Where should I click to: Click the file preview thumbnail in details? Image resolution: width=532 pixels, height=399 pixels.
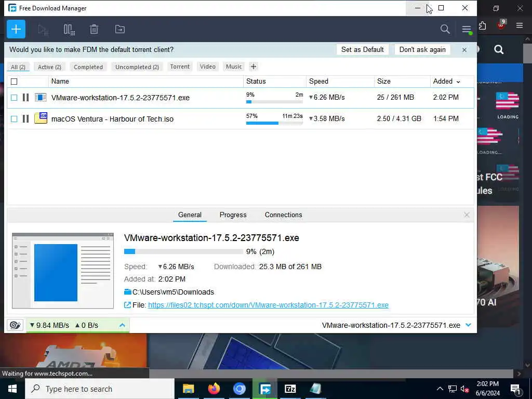(63, 271)
